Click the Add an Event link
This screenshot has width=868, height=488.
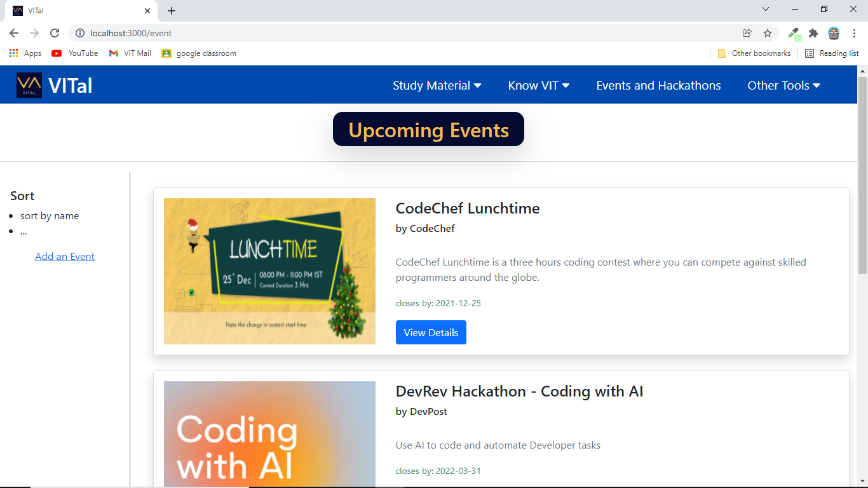[65, 257]
